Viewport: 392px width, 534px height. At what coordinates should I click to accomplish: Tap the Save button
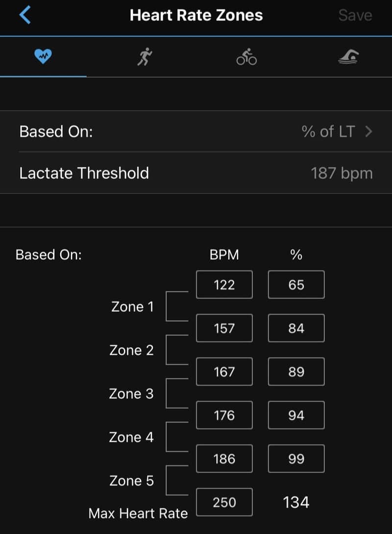(355, 15)
